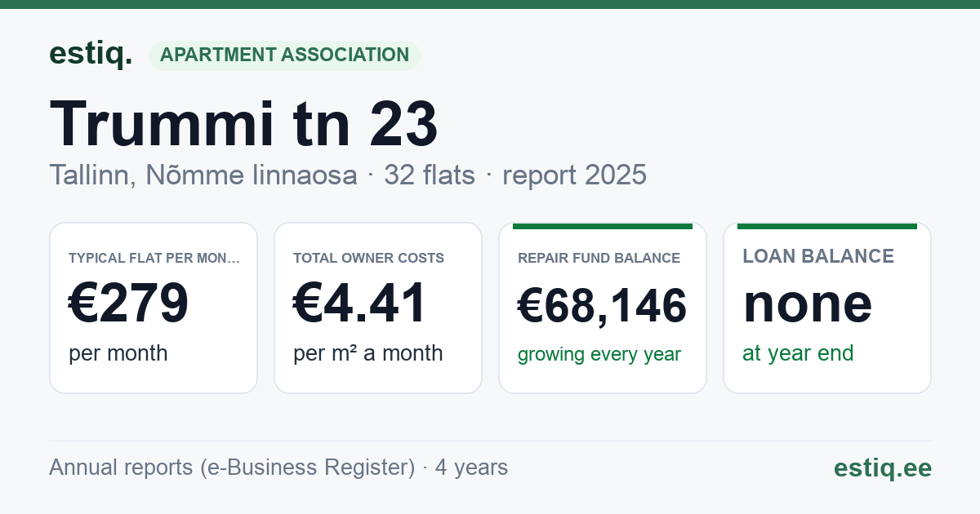Click the €279 value
Screen dimensions: 980x514
click(128, 303)
